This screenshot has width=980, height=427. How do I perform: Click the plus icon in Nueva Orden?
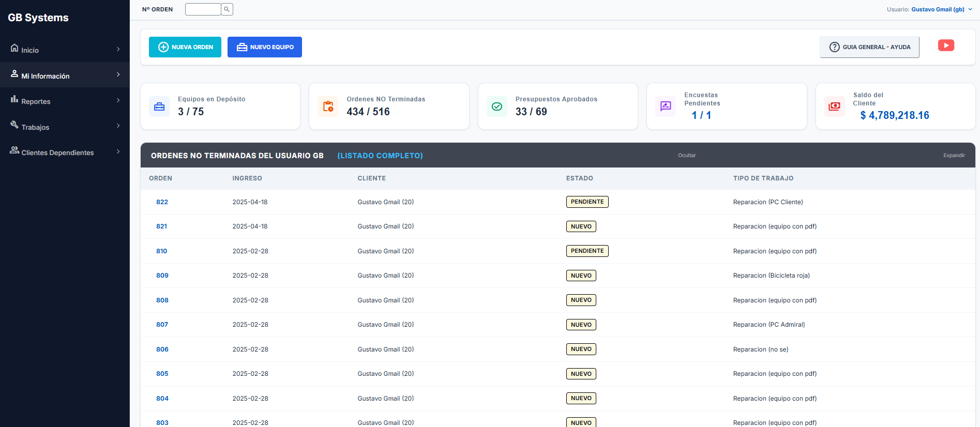(163, 47)
